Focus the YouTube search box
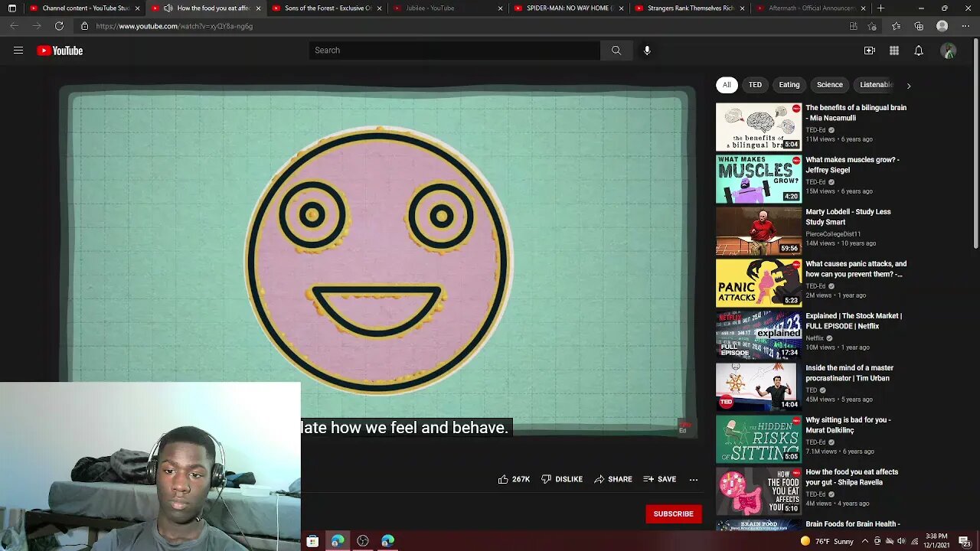980x551 pixels. point(455,51)
